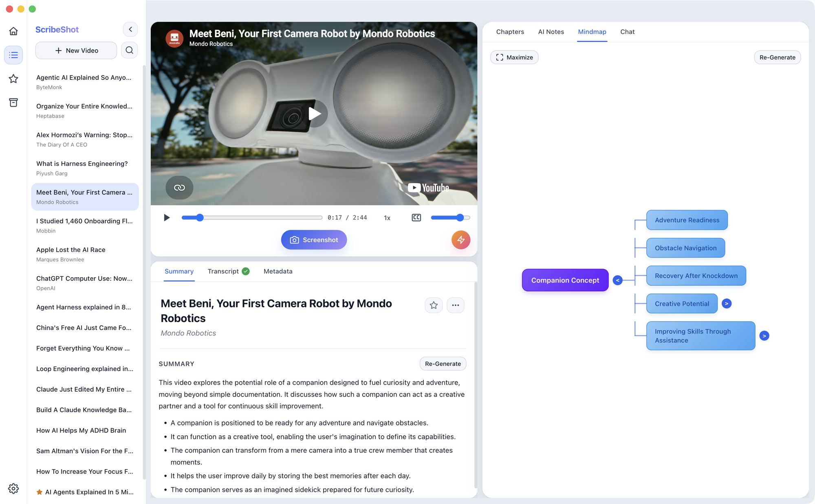
Task: Toggle closed captions CC icon
Action: [416, 218]
